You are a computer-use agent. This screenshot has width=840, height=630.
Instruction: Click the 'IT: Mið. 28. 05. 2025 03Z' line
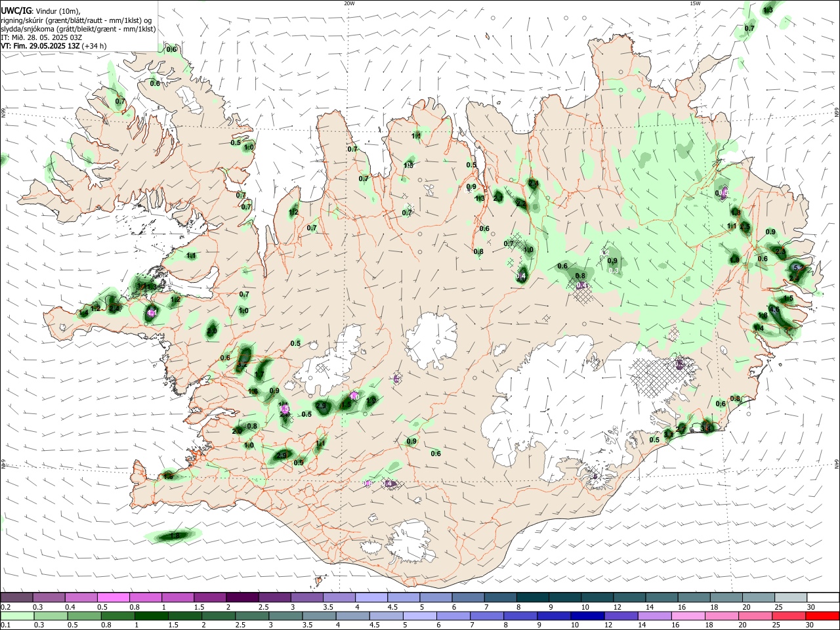pos(41,37)
